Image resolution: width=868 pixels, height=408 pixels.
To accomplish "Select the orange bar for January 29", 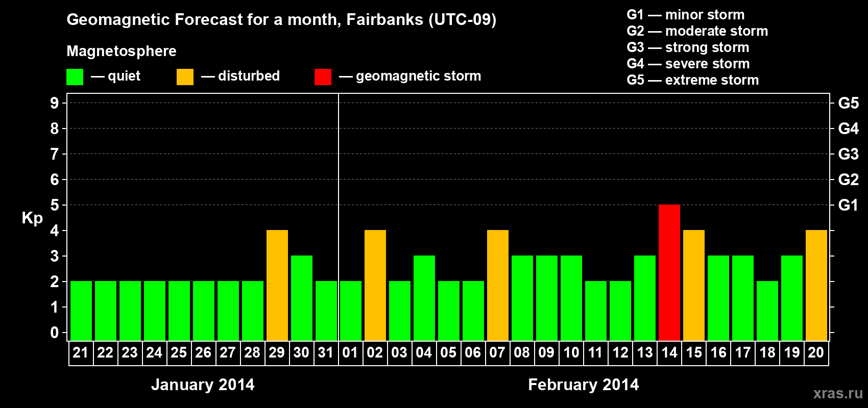I will [277, 285].
